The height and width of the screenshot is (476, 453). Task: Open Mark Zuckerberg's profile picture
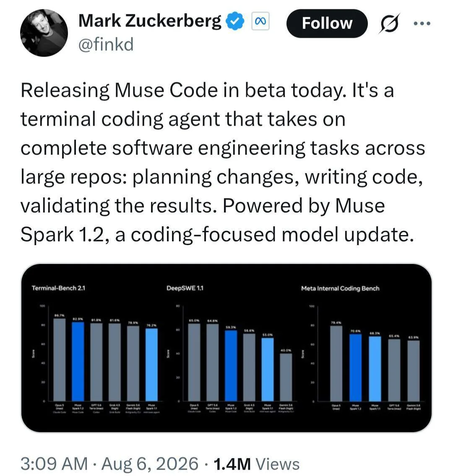click(x=44, y=33)
